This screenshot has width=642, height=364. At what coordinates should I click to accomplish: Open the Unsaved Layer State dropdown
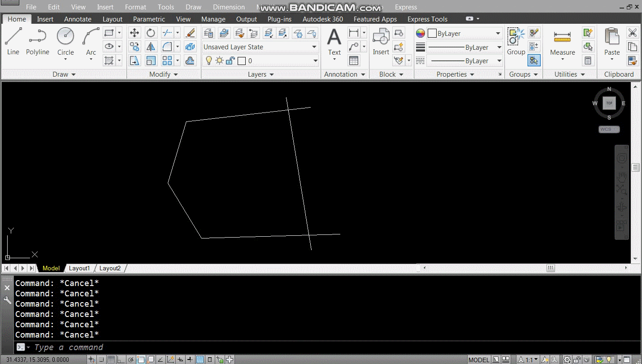[260, 47]
